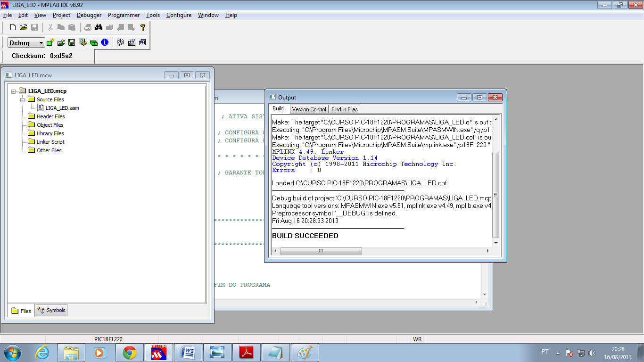The height and width of the screenshot is (362, 644).
Task: Open MPLAB help question mark icon
Action: click(x=143, y=27)
